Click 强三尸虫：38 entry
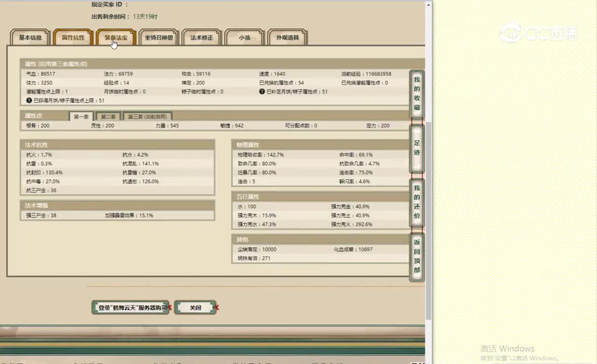597x364 pixels. [41, 215]
